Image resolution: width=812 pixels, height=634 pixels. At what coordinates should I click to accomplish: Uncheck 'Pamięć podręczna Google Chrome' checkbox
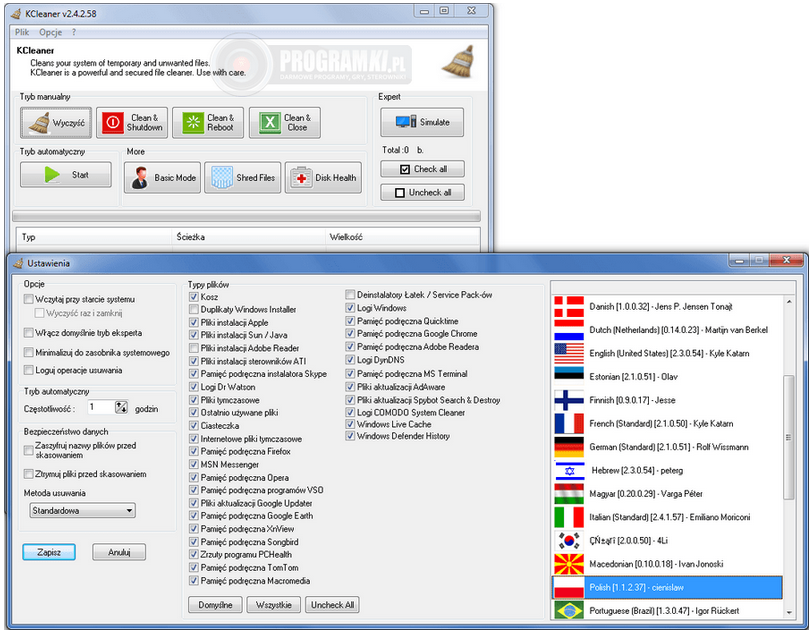(350, 334)
